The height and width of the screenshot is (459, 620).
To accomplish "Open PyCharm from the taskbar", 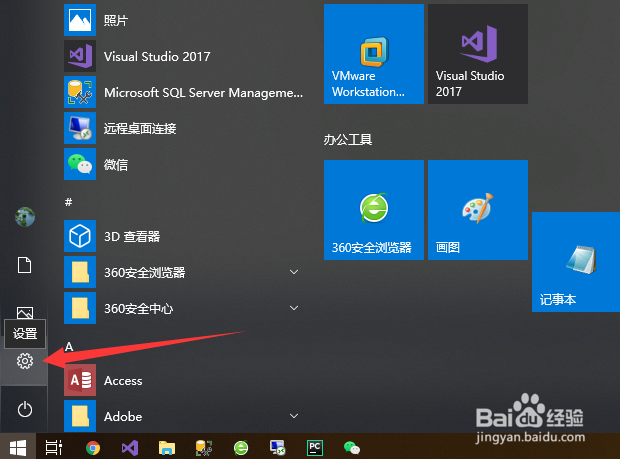I will [x=315, y=448].
